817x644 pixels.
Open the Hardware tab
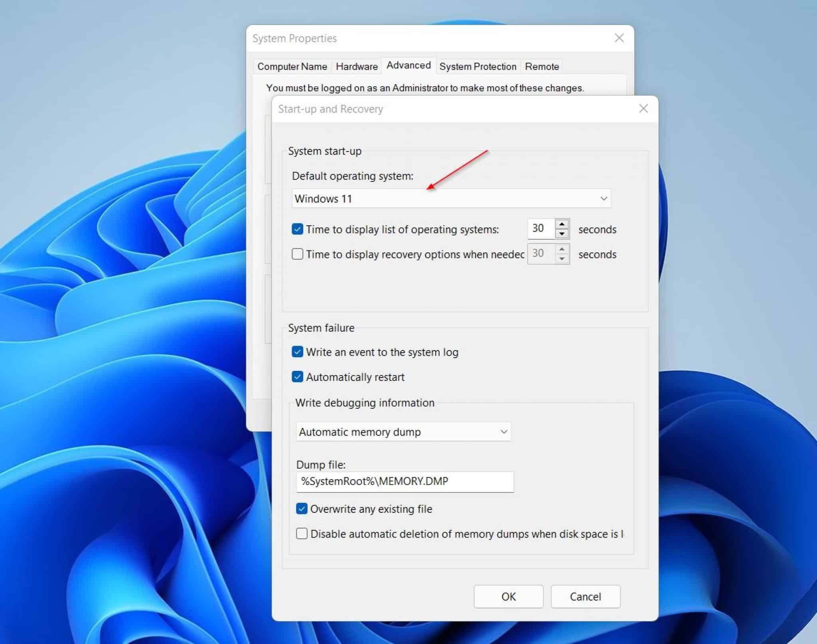[x=356, y=66]
